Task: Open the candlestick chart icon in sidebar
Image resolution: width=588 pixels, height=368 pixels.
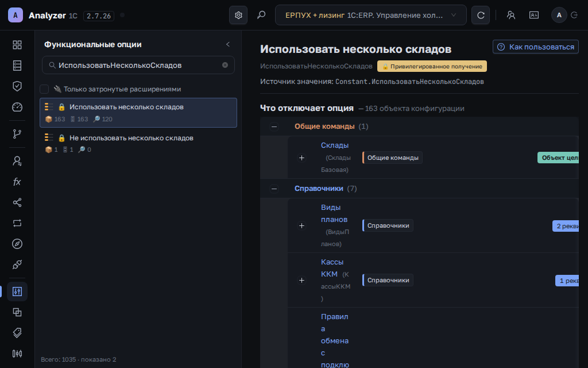Action: 17,354
